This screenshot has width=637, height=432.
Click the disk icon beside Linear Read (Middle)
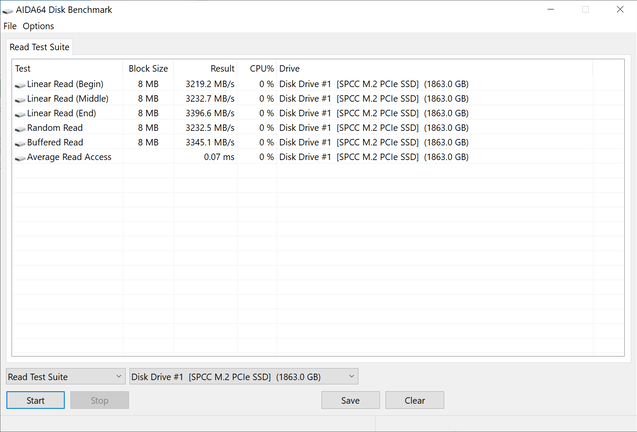20,100
